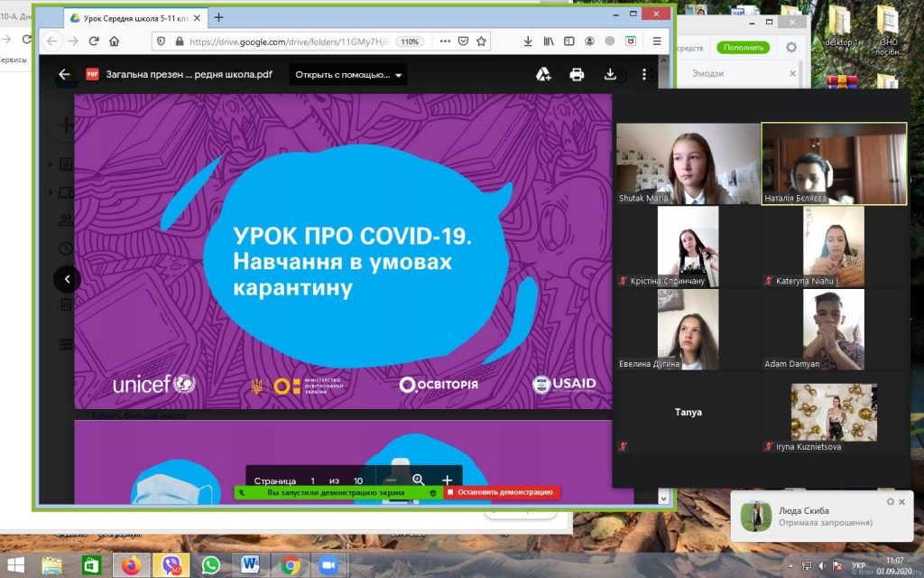Select Евелина Дугина video tile
Viewport: 924px width, 578px height.
point(688,330)
